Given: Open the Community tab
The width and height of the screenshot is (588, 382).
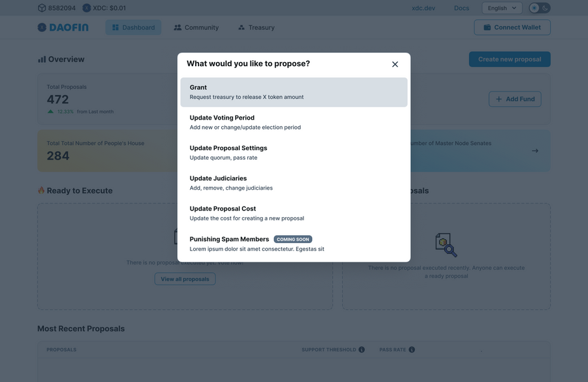Looking at the screenshot, I should coord(196,27).
